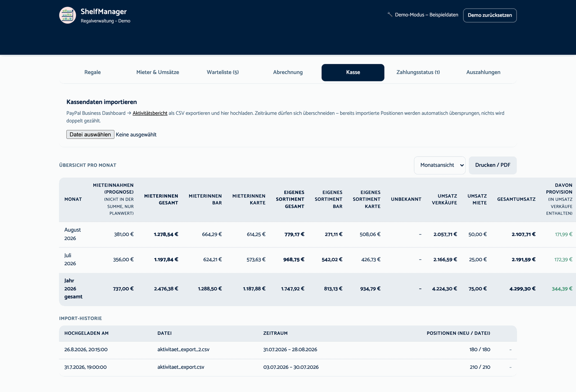
Task: Select August Mieterinnen gesamt 1.278,54 €
Action: [166, 234]
